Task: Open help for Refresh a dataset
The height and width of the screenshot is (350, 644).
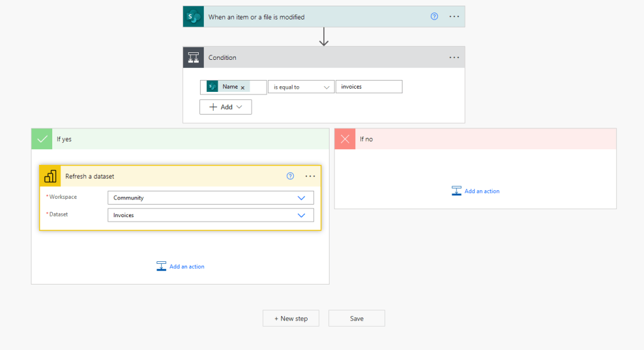Action: pos(290,176)
